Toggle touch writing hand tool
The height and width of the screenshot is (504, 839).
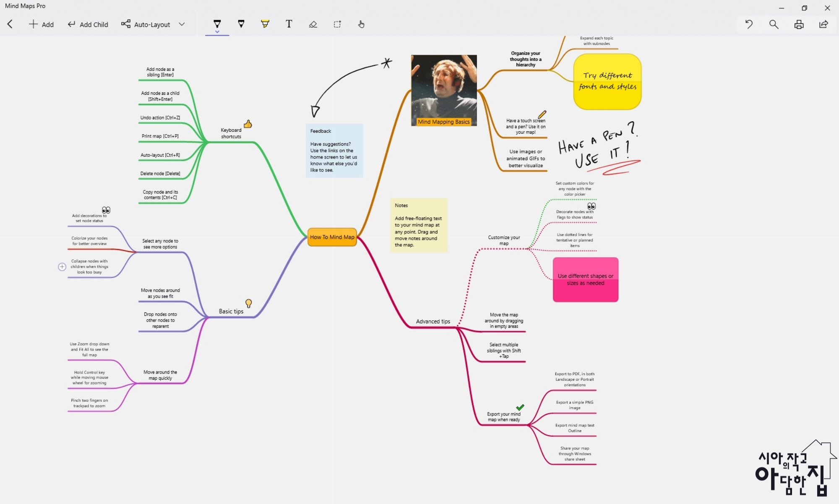tap(361, 24)
